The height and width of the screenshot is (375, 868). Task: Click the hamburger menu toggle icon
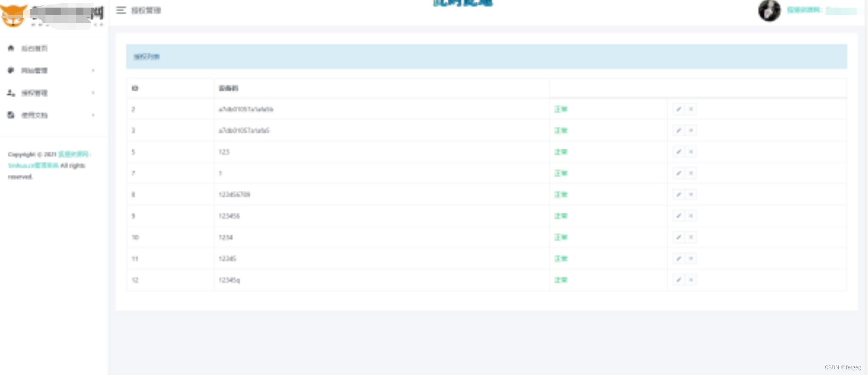pyautogui.click(x=121, y=10)
